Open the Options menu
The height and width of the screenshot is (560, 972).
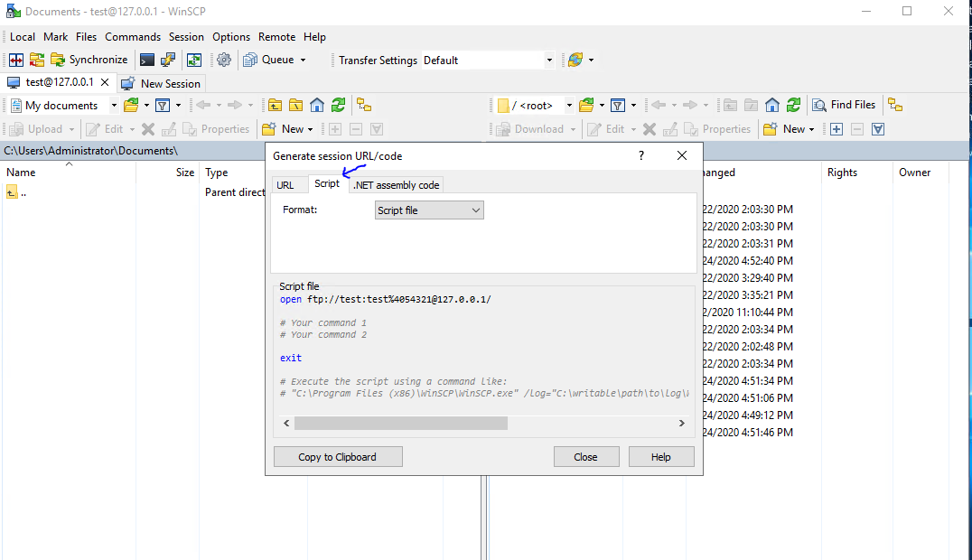pos(231,37)
